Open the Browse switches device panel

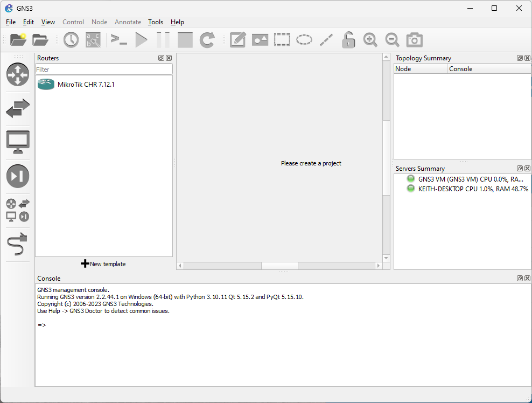pyautogui.click(x=18, y=109)
